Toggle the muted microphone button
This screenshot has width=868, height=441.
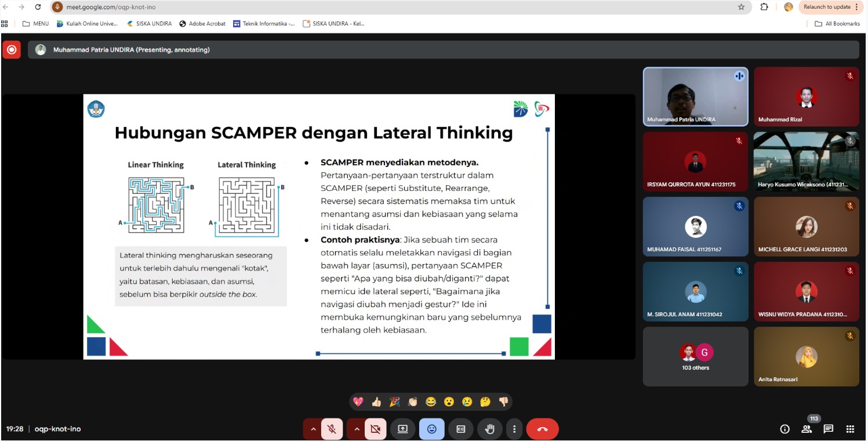(x=332, y=429)
